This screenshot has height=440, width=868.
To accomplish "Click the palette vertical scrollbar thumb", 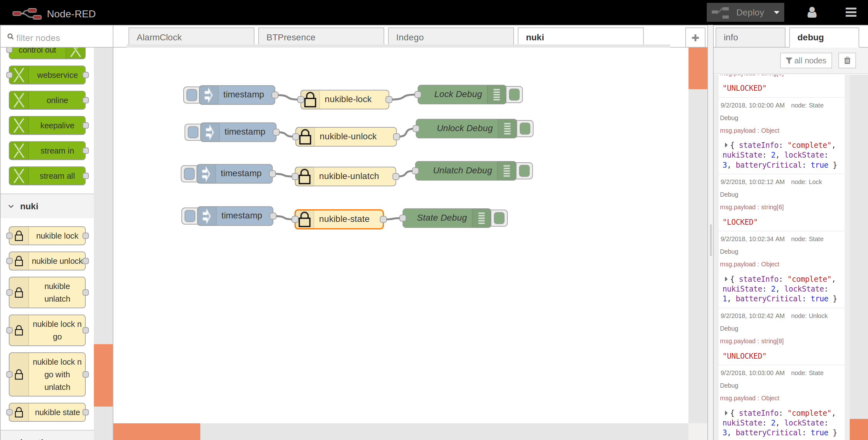I will click(103, 375).
